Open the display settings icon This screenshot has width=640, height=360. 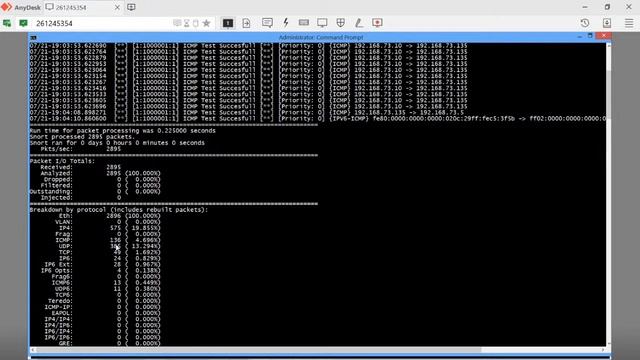pos(322,23)
